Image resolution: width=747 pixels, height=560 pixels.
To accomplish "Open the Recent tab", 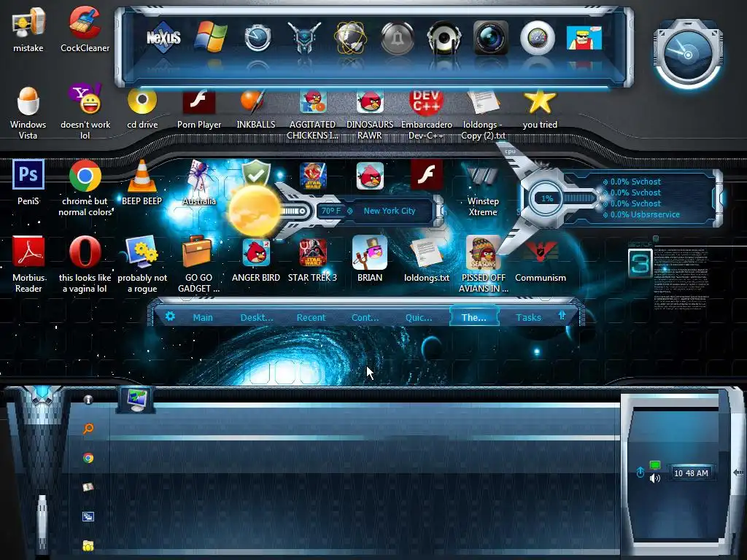I will click(311, 317).
